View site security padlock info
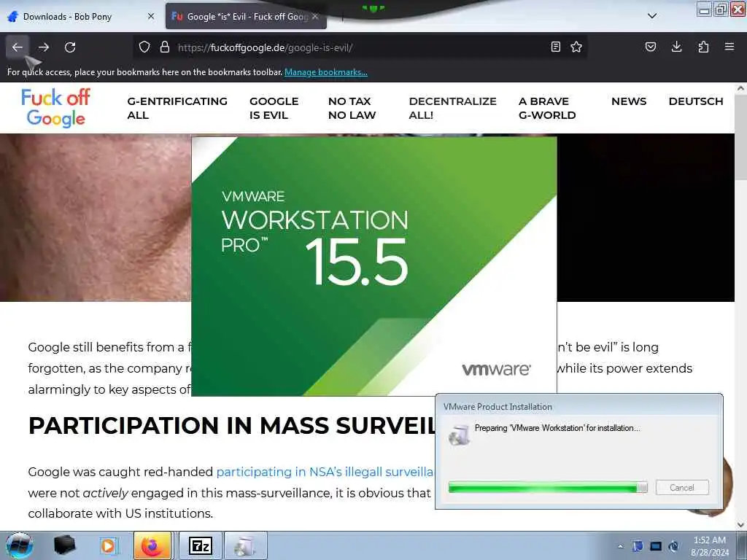This screenshot has width=747, height=560. coord(165,47)
